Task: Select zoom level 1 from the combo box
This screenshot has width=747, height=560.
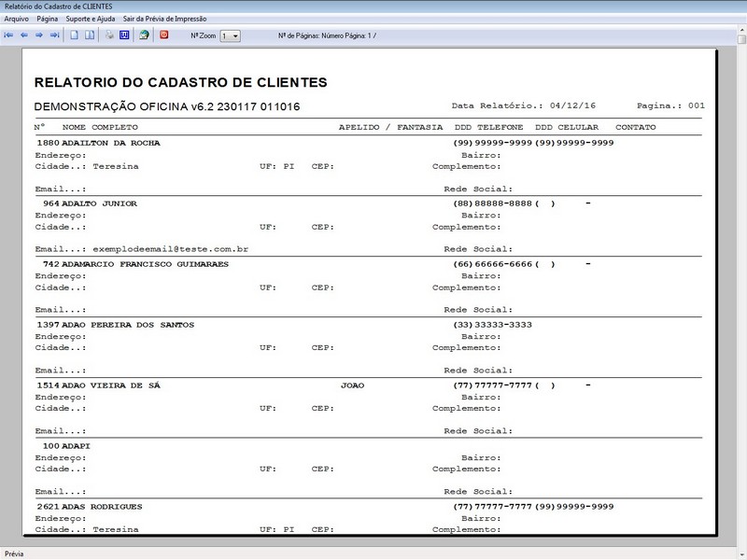Action: 224,35
